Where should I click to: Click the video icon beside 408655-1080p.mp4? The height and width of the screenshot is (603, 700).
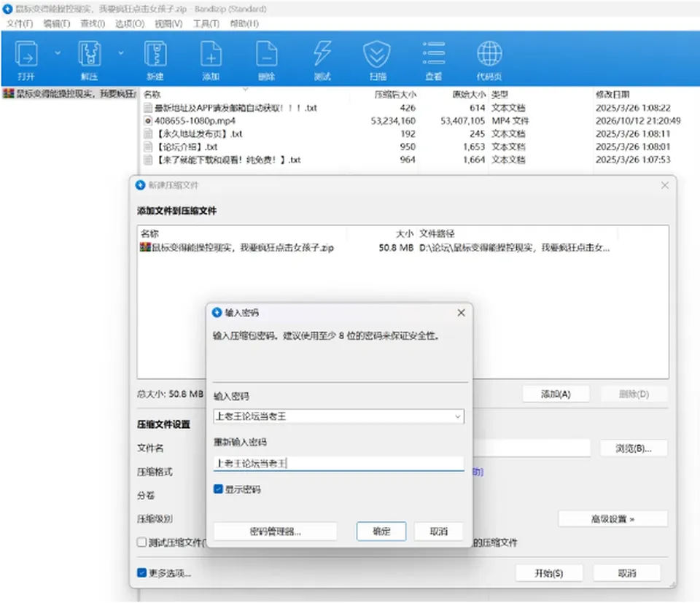tap(148, 120)
